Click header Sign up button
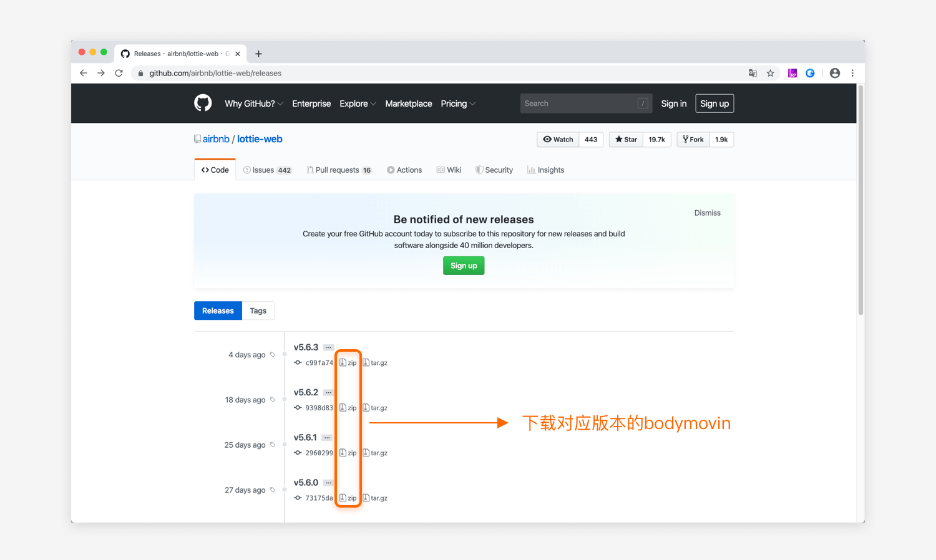This screenshot has height=560, width=936. tap(714, 104)
